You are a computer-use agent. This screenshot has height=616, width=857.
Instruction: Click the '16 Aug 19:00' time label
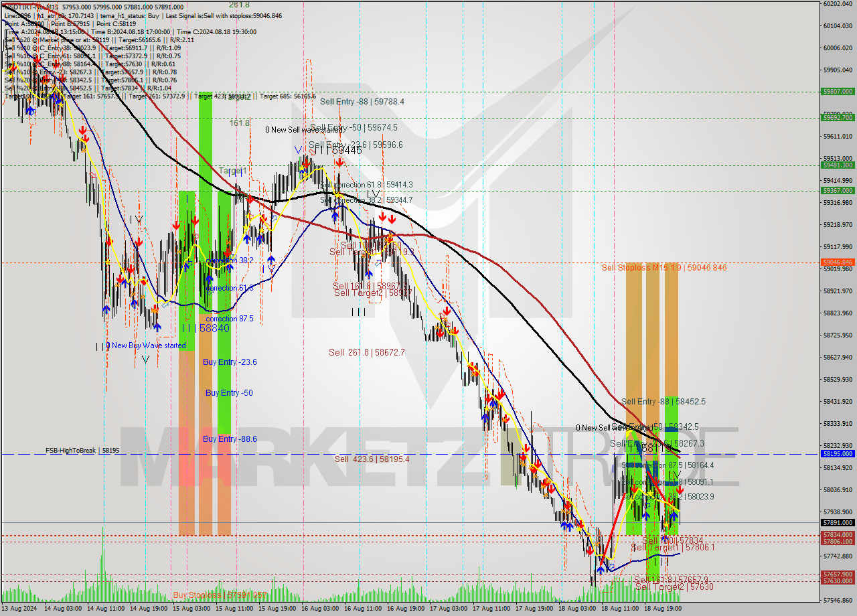tap(406, 609)
